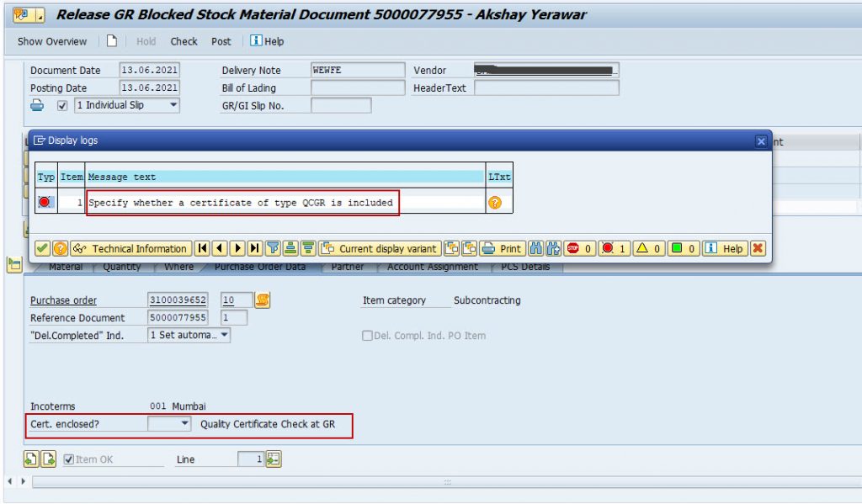Click the Message text column header
The width and height of the screenshot is (862, 504).
pyautogui.click(x=285, y=177)
